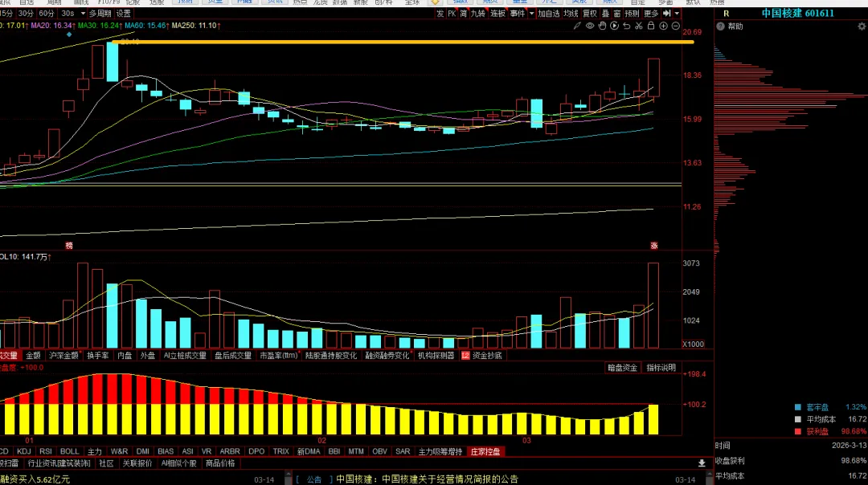Open the 更多 more menu
The width and height of the screenshot is (868, 485).
click(x=651, y=14)
